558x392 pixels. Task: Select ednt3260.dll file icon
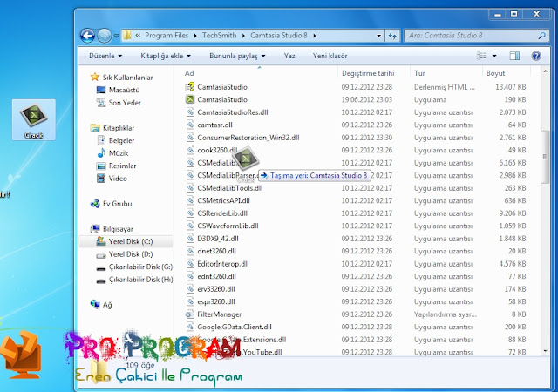pyautogui.click(x=190, y=276)
